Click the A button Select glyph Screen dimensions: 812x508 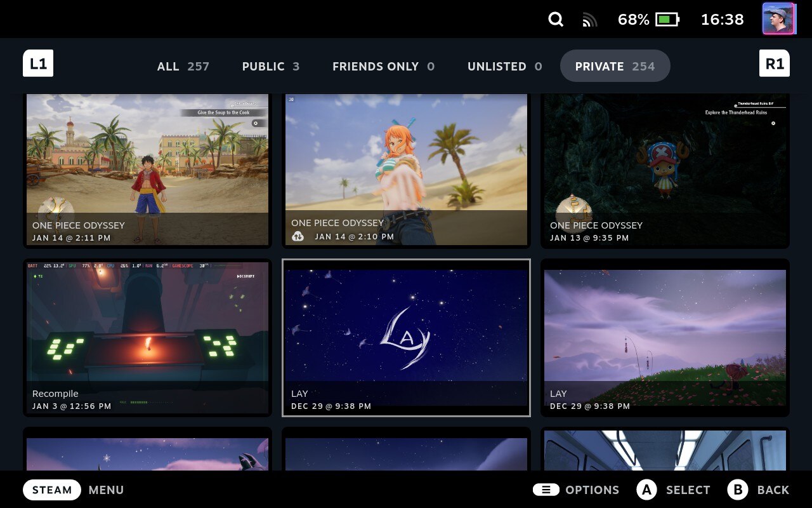pyautogui.click(x=646, y=490)
